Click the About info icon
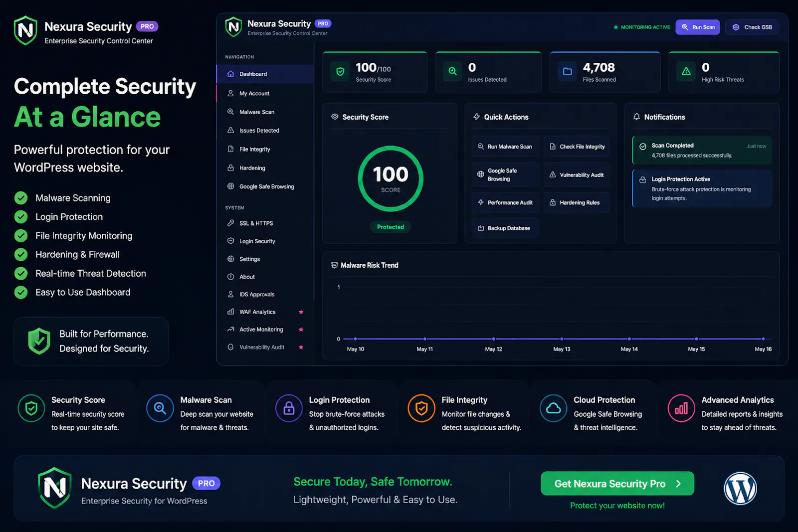This screenshot has width=798, height=532. tap(230, 277)
